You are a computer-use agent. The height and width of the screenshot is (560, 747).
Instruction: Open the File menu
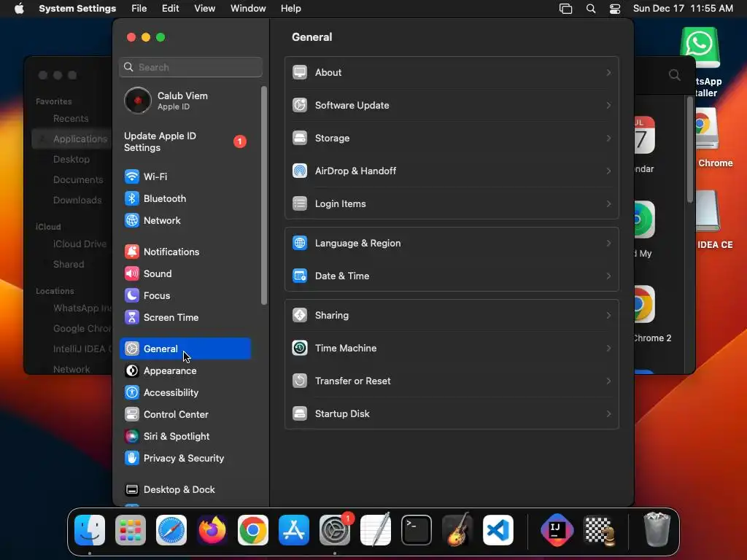[139, 9]
